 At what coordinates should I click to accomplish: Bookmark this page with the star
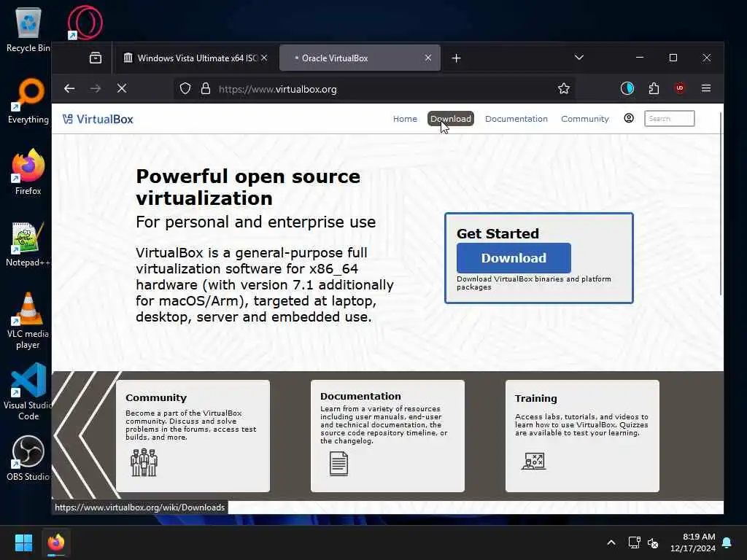tap(564, 88)
